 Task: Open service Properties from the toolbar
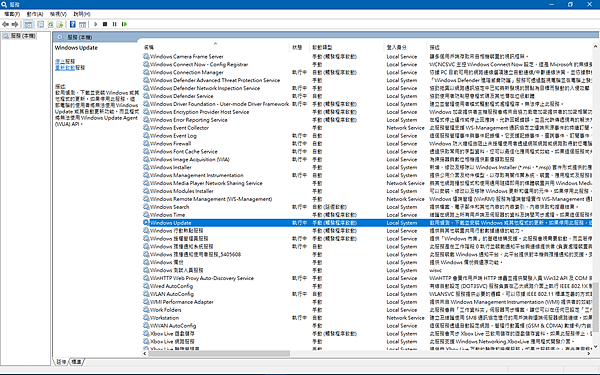point(40,24)
